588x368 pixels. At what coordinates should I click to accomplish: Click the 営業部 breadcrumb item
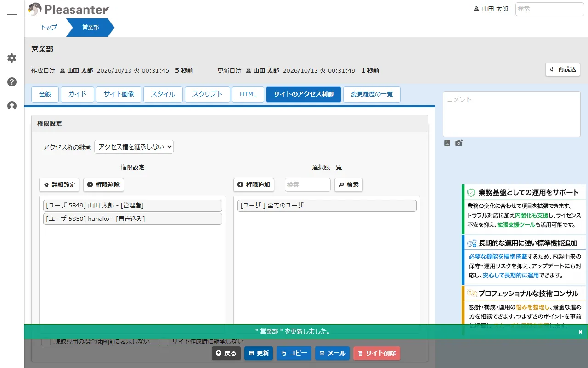tap(90, 28)
